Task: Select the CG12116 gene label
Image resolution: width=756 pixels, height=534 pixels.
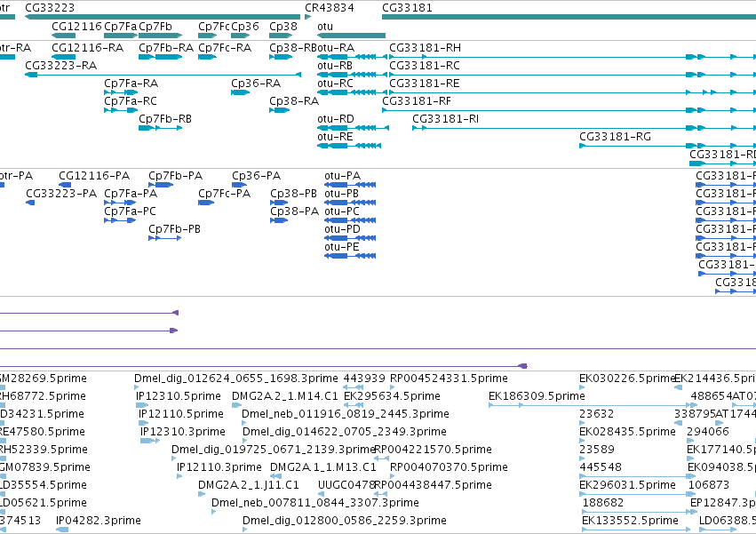Action: (x=76, y=27)
